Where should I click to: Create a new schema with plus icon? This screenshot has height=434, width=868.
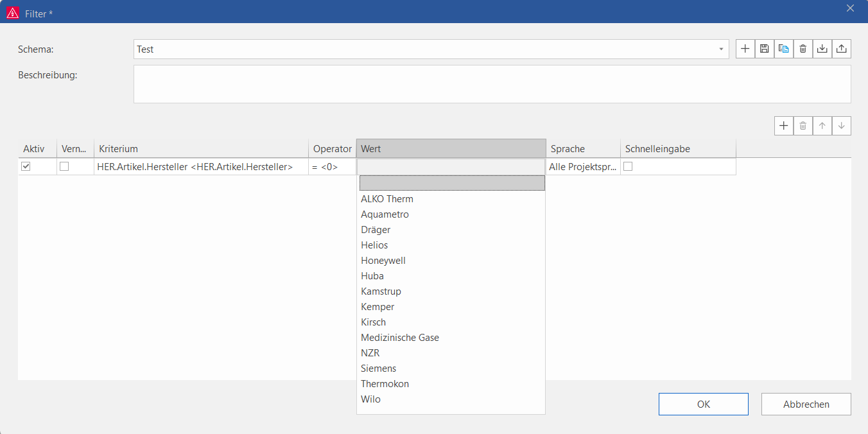[745, 49]
